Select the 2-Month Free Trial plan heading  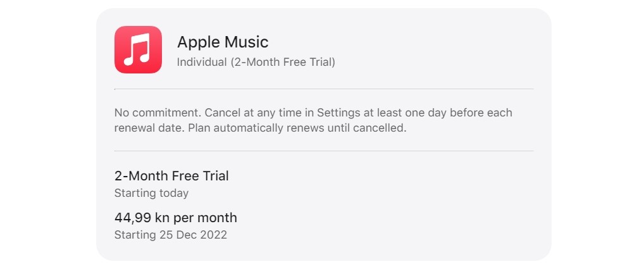[171, 176]
